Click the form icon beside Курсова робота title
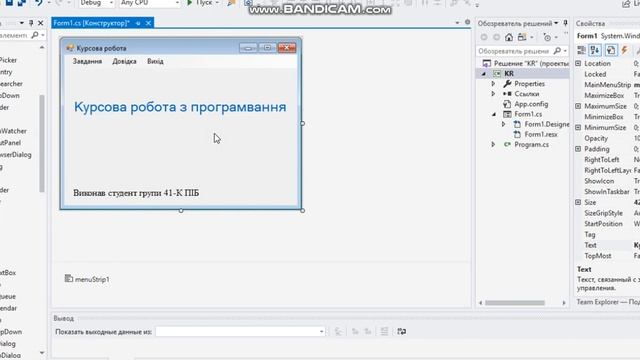This screenshot has height=360, width=640. coord(70,48)
